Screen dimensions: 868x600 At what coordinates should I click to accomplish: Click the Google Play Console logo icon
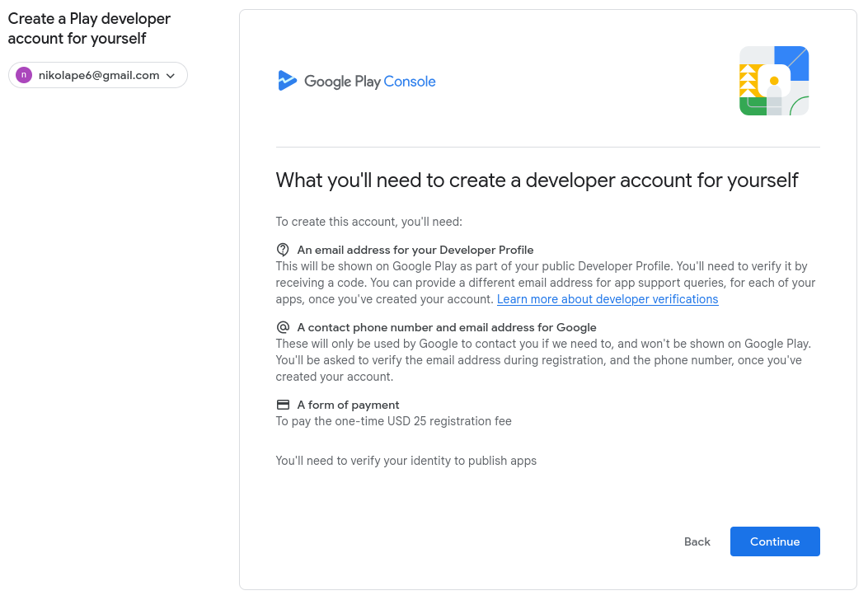coord(287,81)
